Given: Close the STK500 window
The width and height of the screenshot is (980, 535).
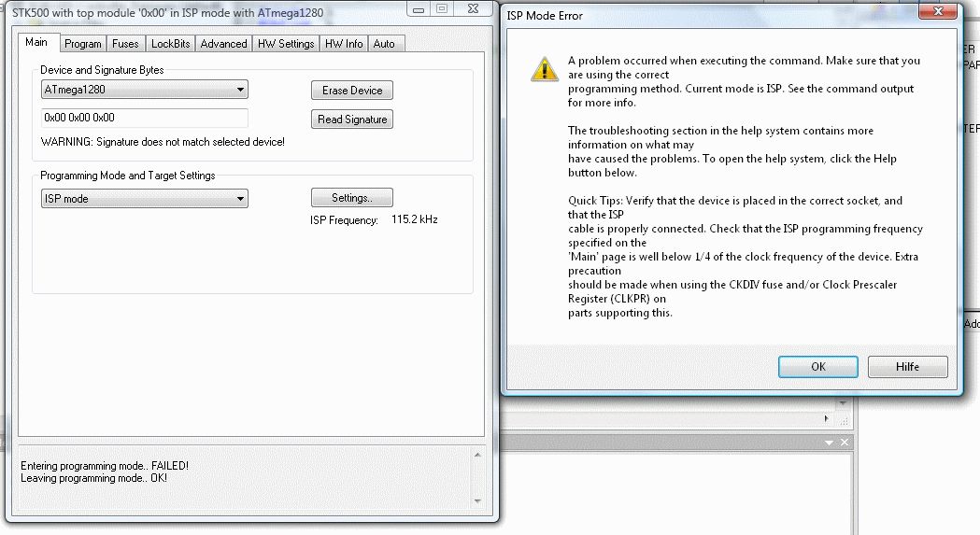Looking at the screenshot, I should coord(473,8).
